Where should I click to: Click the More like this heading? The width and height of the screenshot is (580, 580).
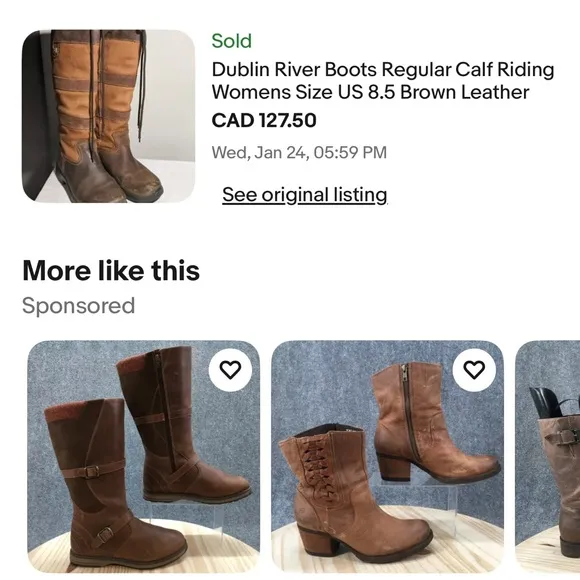pyautogui.click(x=111, y=271)
